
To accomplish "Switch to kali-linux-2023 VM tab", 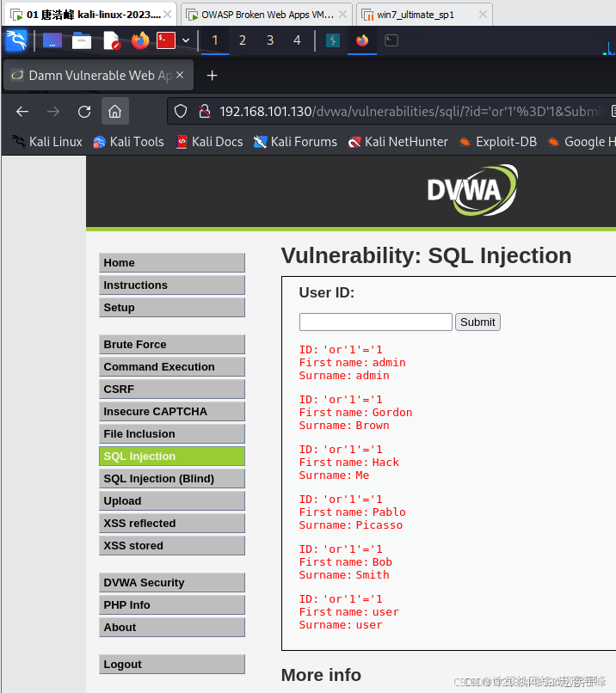I will [x=90, y=15].
